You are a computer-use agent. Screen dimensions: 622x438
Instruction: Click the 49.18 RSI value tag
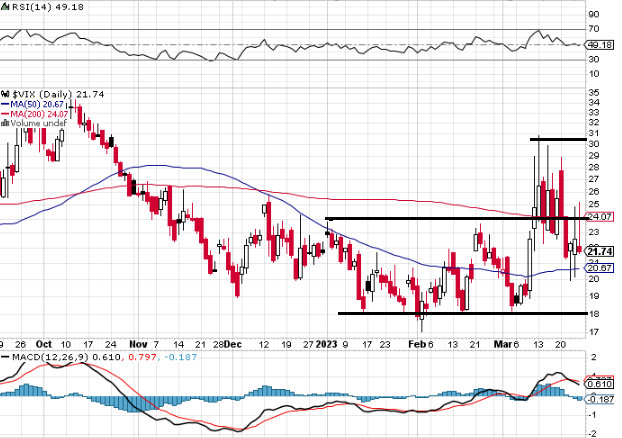point(600,45)
